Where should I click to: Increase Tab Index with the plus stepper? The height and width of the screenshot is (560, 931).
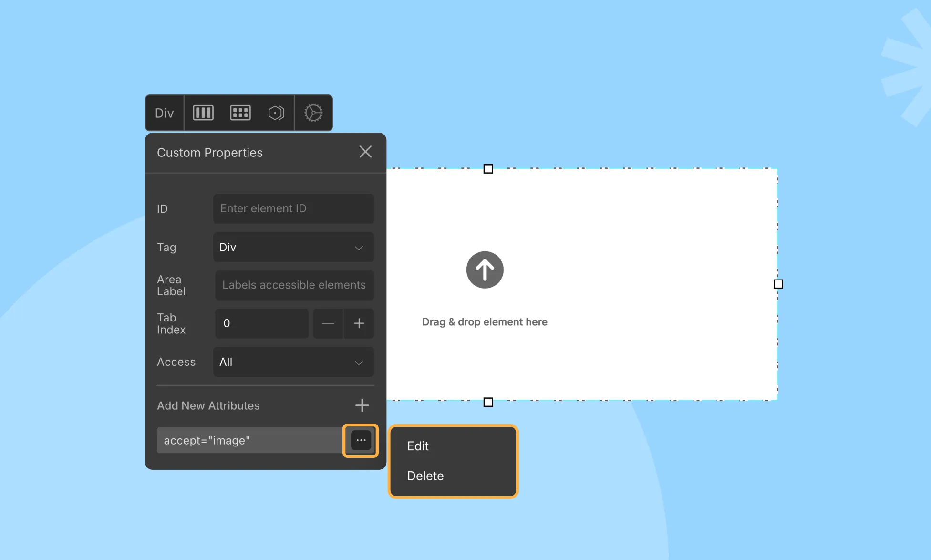pyautogui.click(x=359, y=323)
